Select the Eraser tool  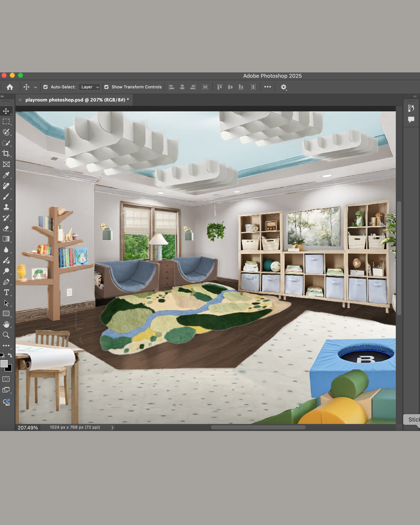pyautogui.click(x=6, y=228)
